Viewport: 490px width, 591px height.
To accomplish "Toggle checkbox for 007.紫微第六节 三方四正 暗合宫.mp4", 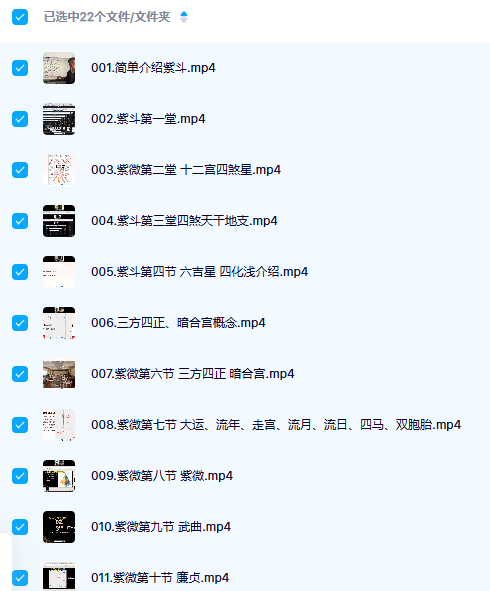I will point(20,374).
